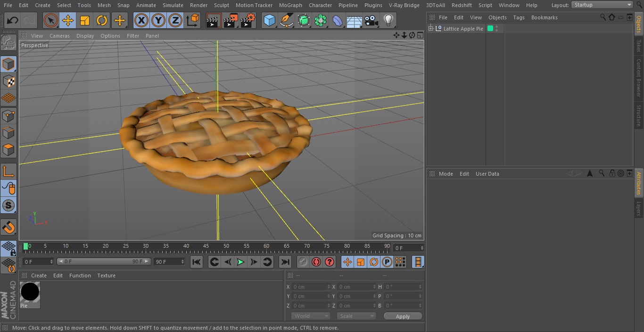Click the Pie material thumbnail
This screenshot has height=332, width=644.
[x=30, y=292]
